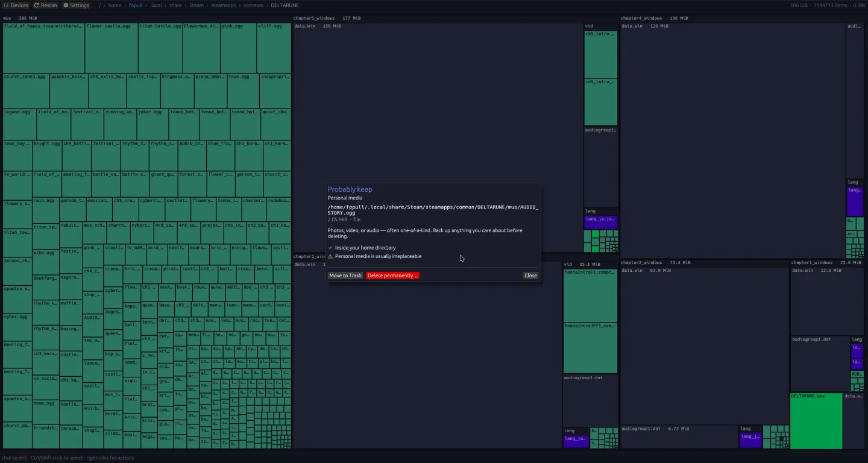Click audiogroup1.dat in chapter1_windows
This screenshot has width=868, height=463.
[x=820, y=364]
